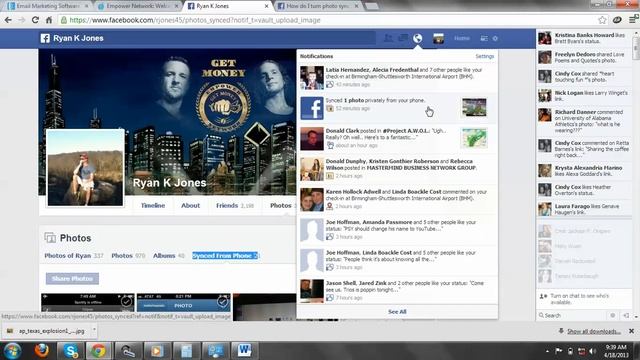The image size is (640, 360).
Task: Switch to How do I turn photo sync tab
Action: pos(317,6)
